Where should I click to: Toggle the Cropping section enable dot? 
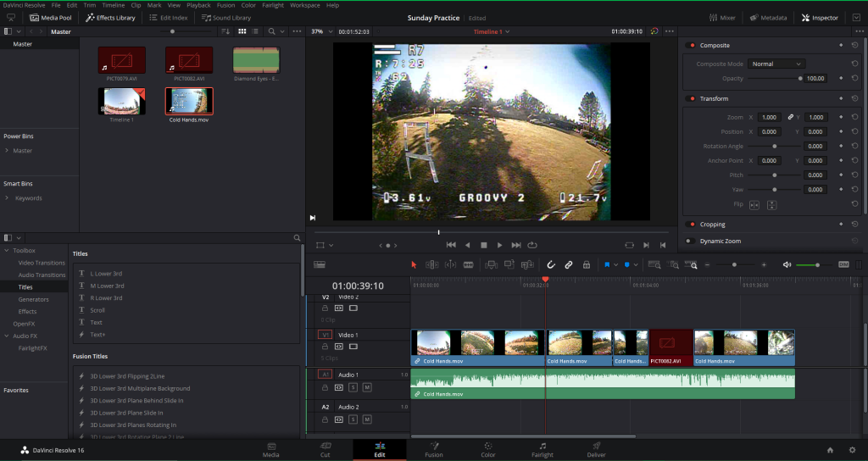[692, 224]
